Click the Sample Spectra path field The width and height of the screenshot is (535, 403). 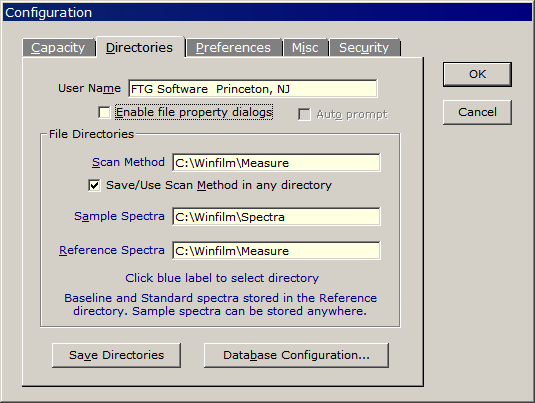tap(276, 217)
